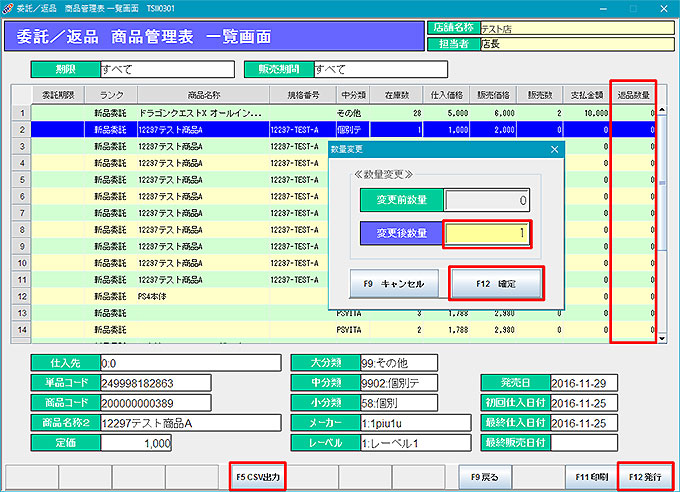
Task: Click the 変更前数量 value field
Action: (487, 200)
